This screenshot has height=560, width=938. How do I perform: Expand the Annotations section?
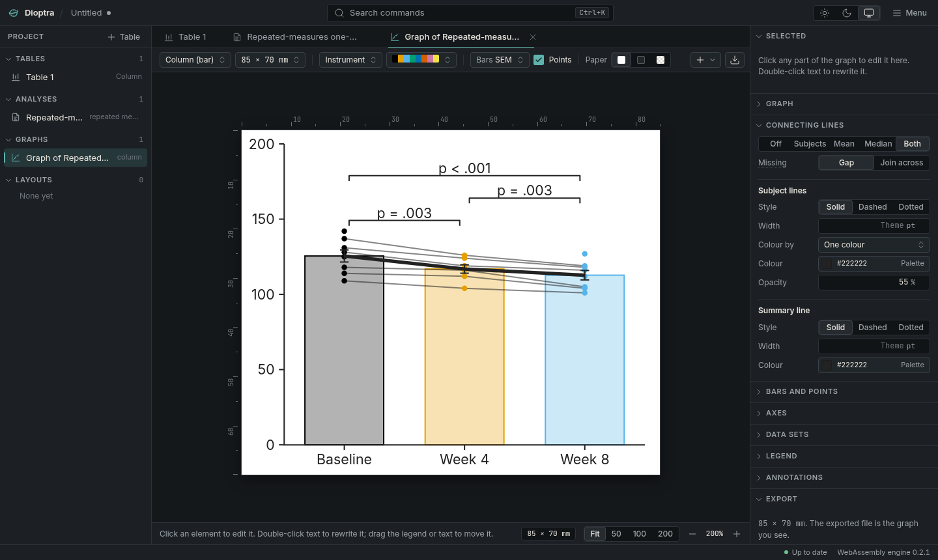844,477
